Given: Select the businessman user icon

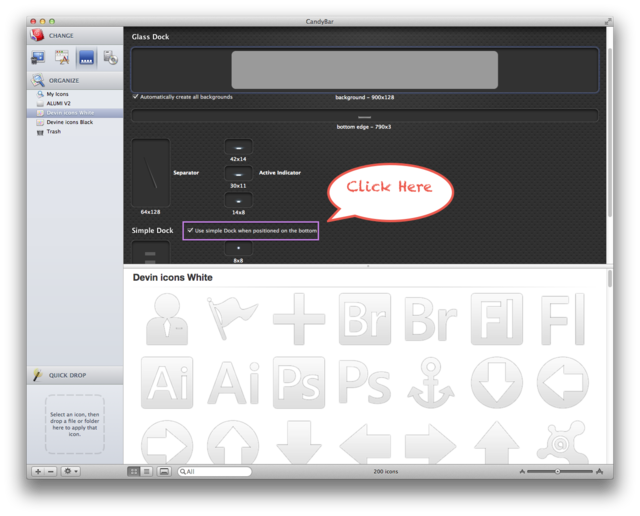Looking at the screenshot, I should [167, 319].
